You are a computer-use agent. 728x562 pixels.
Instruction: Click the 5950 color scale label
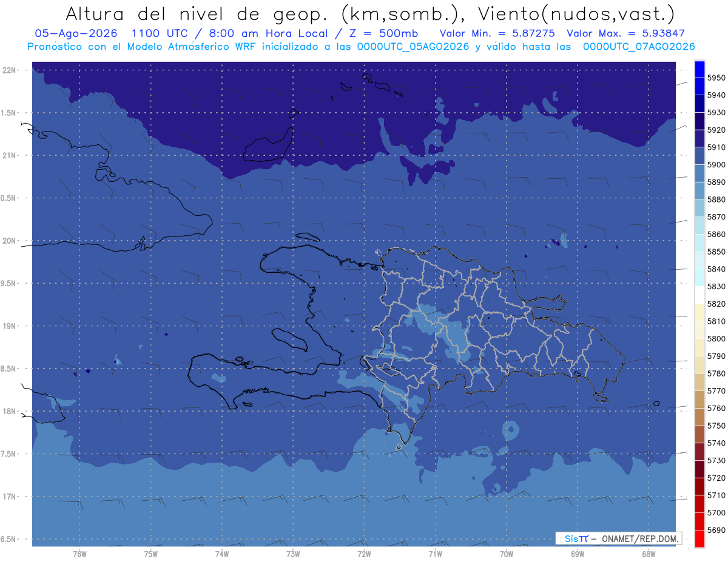pos(716,78)
